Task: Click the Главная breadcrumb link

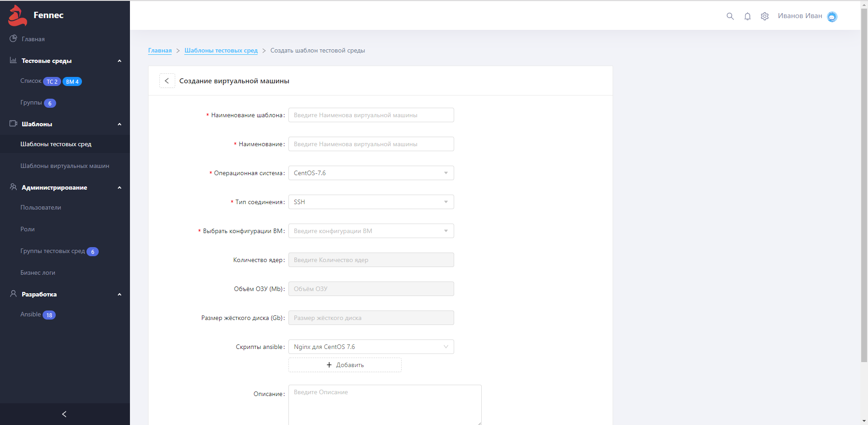Action: click(x=160, y=50)
